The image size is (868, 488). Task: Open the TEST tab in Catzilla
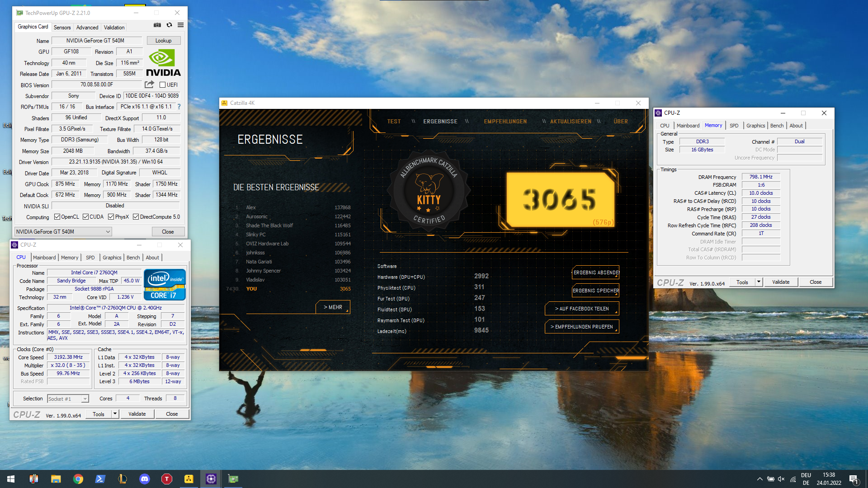[394, 122]
